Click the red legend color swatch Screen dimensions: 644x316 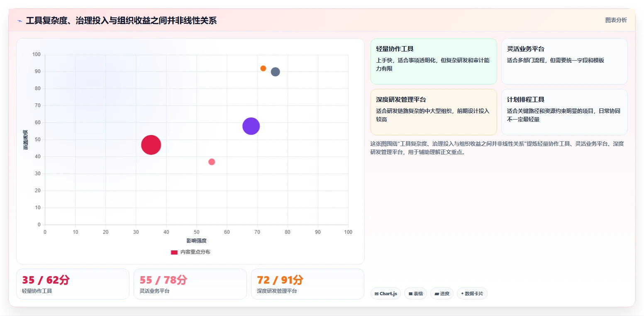click(174, 252)
